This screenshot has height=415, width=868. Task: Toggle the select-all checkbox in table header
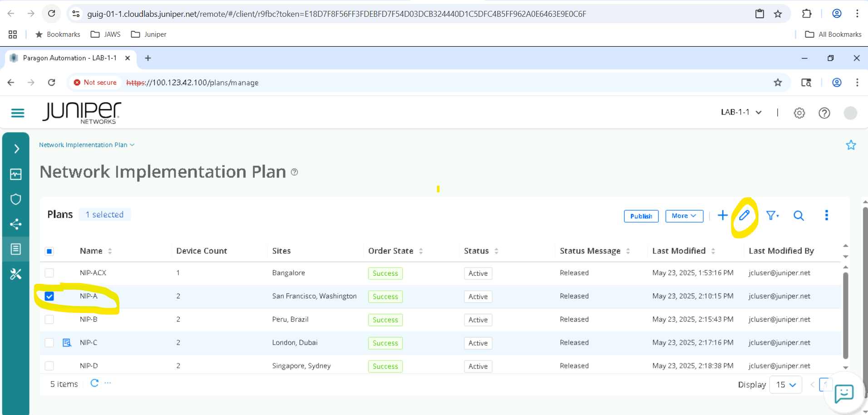pos(49,251)
